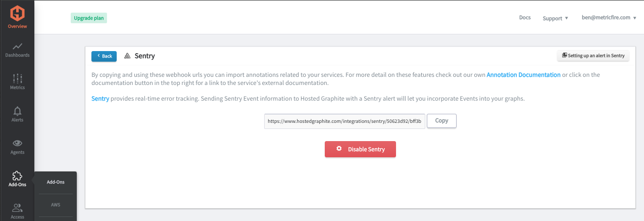Copy the Sentry webhook URL
The image size is (644, 221).
coord(441,121)
